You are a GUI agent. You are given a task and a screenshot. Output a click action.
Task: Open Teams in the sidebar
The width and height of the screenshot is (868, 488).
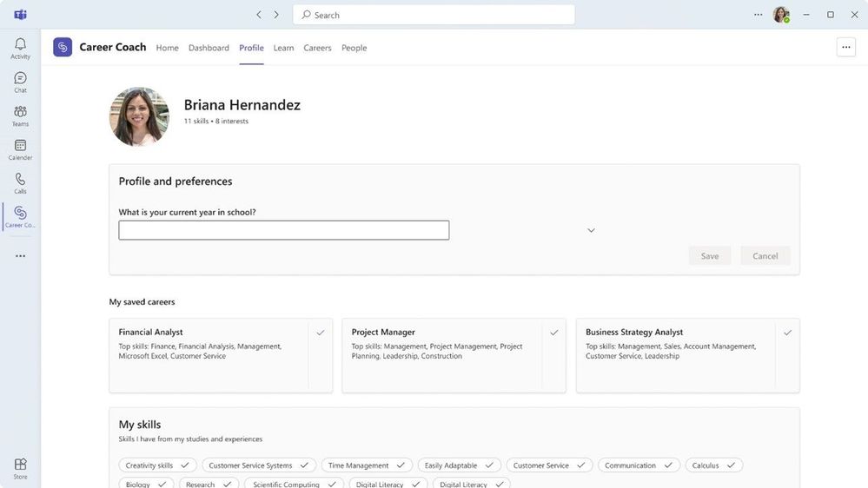click(21, 116)
